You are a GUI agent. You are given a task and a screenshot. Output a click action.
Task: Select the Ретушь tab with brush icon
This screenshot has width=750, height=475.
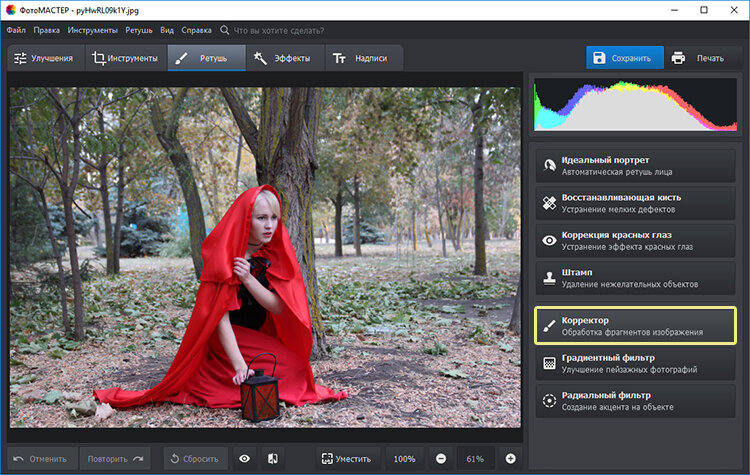207,58
